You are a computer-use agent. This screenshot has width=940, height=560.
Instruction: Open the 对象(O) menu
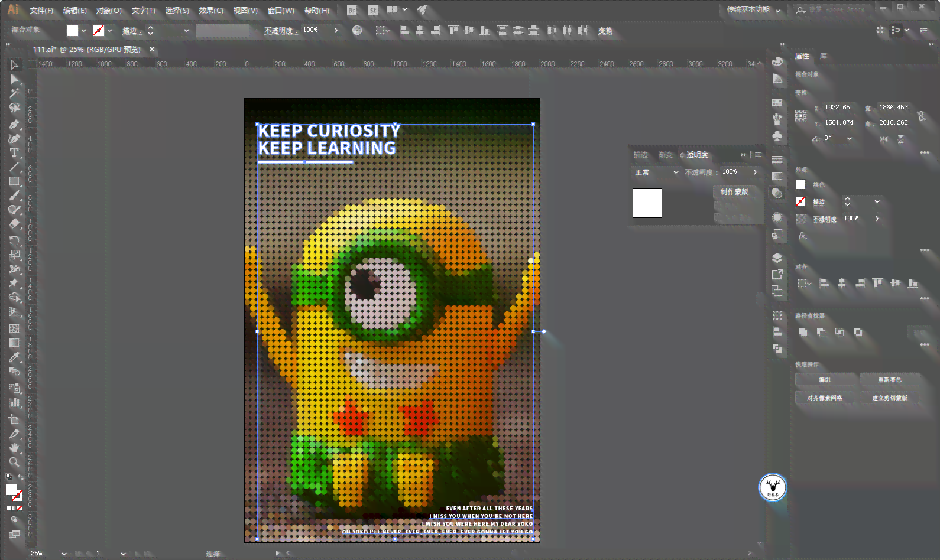tap(109, 11)
